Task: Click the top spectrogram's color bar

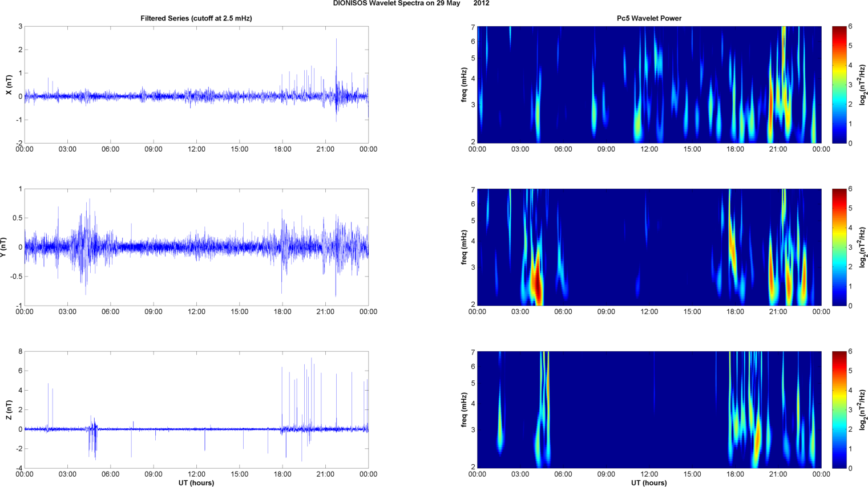Action: point(839,85)
